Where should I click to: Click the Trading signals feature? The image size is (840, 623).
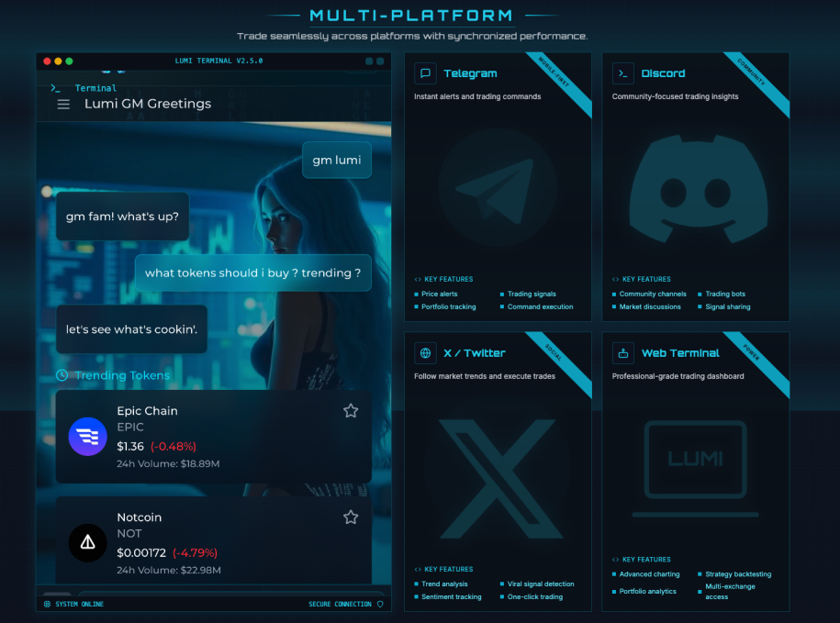click(x=532, y=294)
